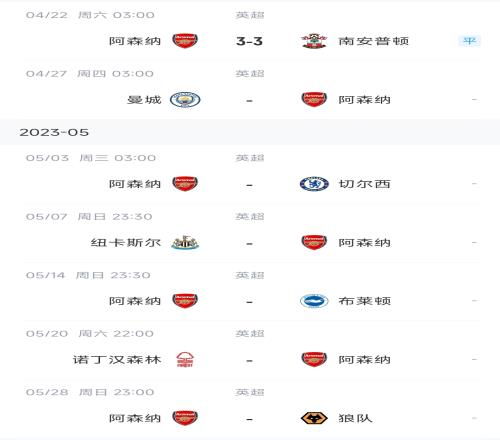Click the Southampton club crest
The image size is (500, 440).
(x=314, y=41)
